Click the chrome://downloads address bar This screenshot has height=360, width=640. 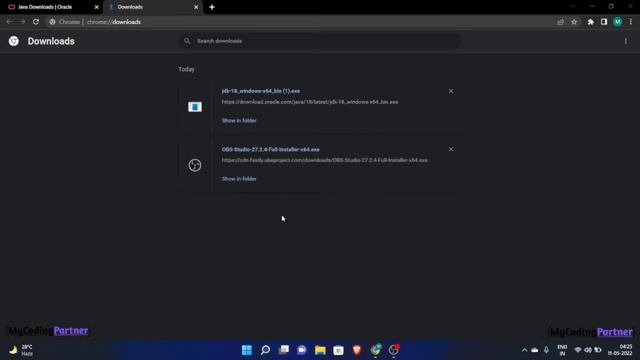pyautogui.click(x=302, y=22)
